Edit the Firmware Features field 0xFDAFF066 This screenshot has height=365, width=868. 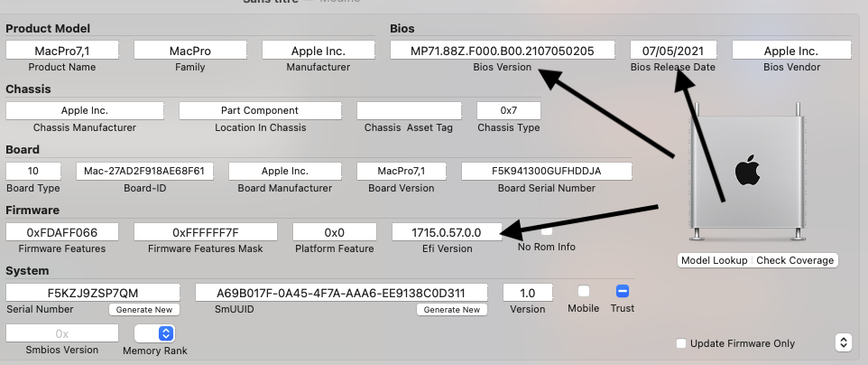point(62,232)
